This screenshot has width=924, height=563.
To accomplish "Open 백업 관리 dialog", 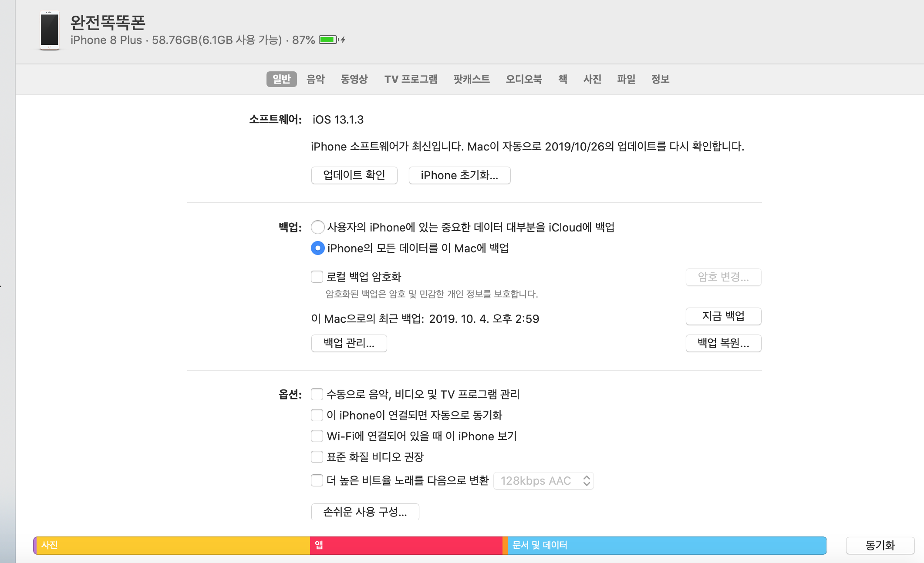I will coord(349,343).
